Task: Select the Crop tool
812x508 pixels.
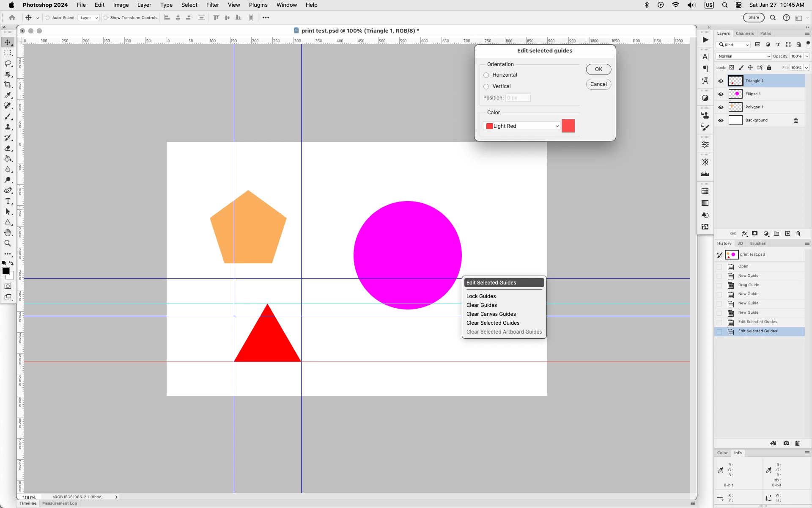Action: click(x=8, y=85)
